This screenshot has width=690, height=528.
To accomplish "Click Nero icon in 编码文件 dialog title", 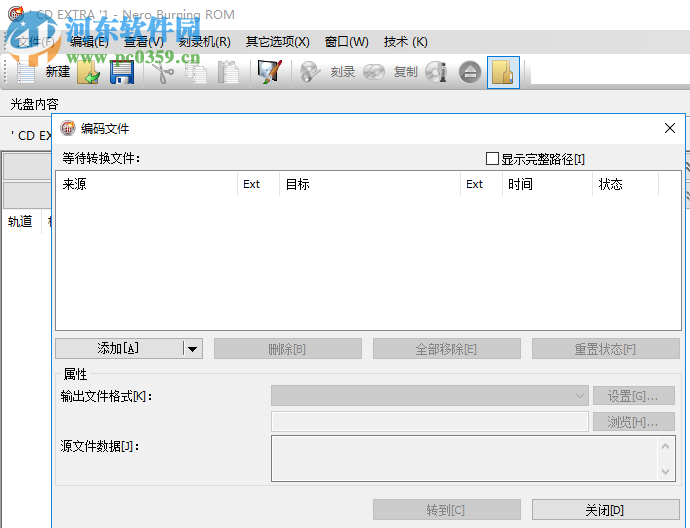I will click(68, 128).
